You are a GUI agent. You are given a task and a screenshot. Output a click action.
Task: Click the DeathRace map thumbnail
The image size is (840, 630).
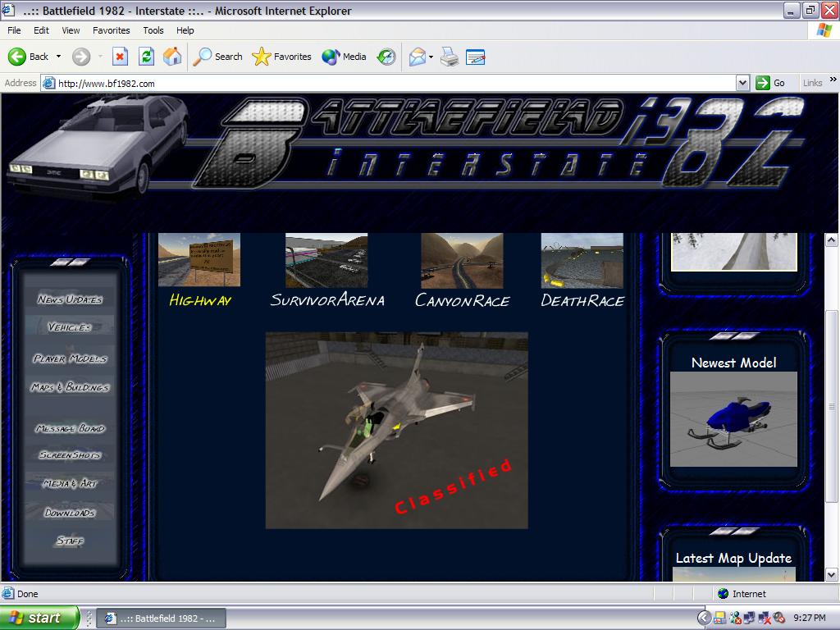tap(582, 261)
